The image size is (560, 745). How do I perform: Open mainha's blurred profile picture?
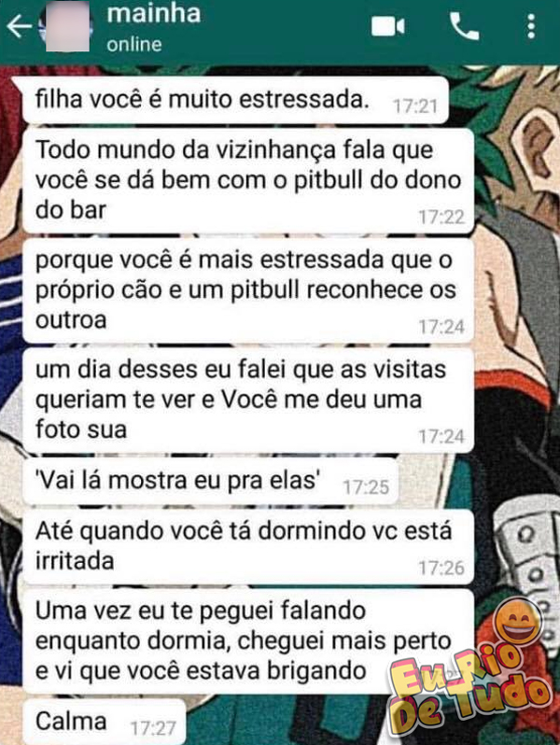67,27
